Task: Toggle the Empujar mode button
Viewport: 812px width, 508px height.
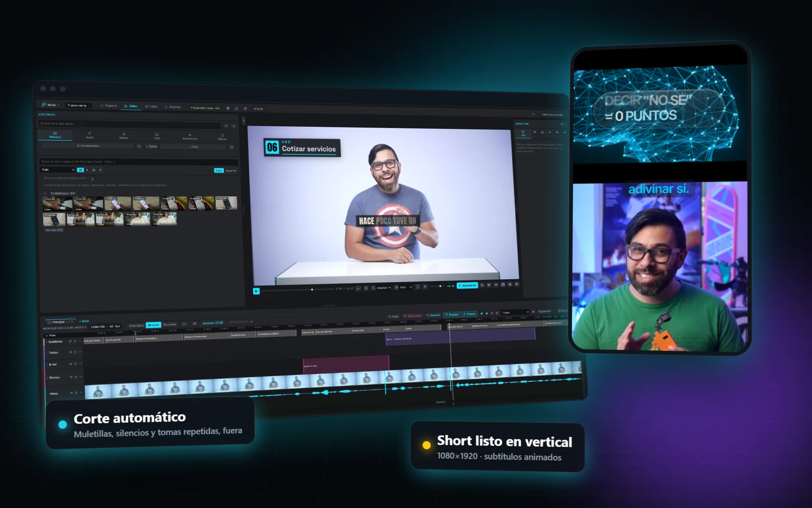Action: coord(452,314)
